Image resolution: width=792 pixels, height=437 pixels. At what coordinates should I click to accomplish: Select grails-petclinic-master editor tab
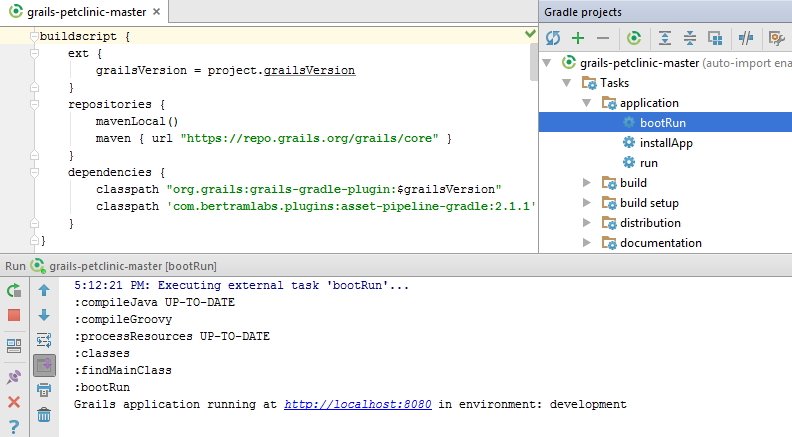point(84,12)
